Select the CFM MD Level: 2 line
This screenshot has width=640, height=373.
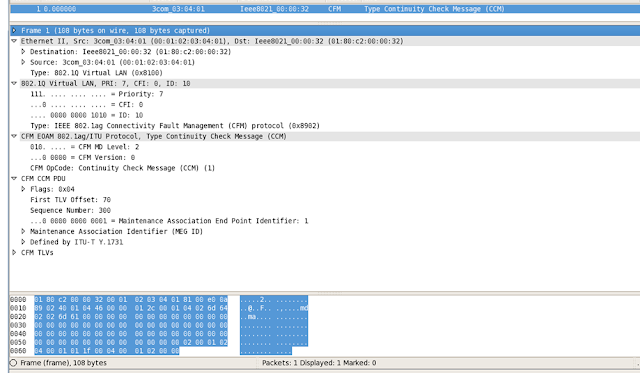pos(84,147)
